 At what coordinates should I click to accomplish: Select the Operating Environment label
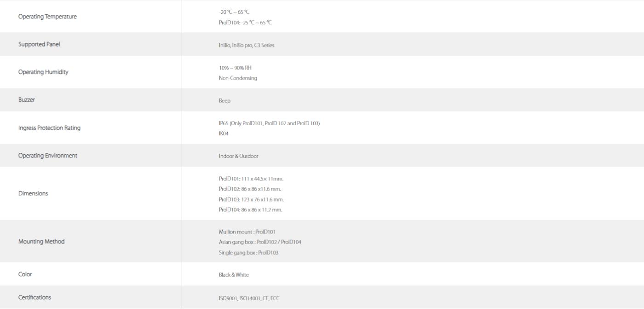pyautogui.click(x=48, y=156)
